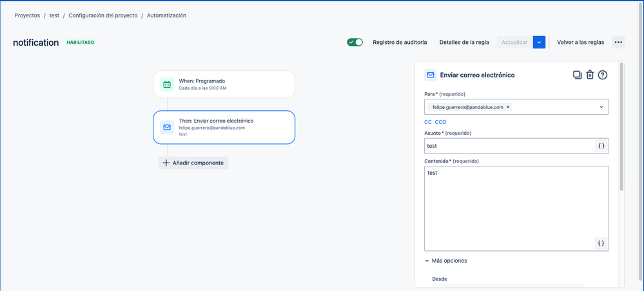
Task: Click the side panel vertical scrollbar
Action: pyautogui.click(x=621, y=126)
